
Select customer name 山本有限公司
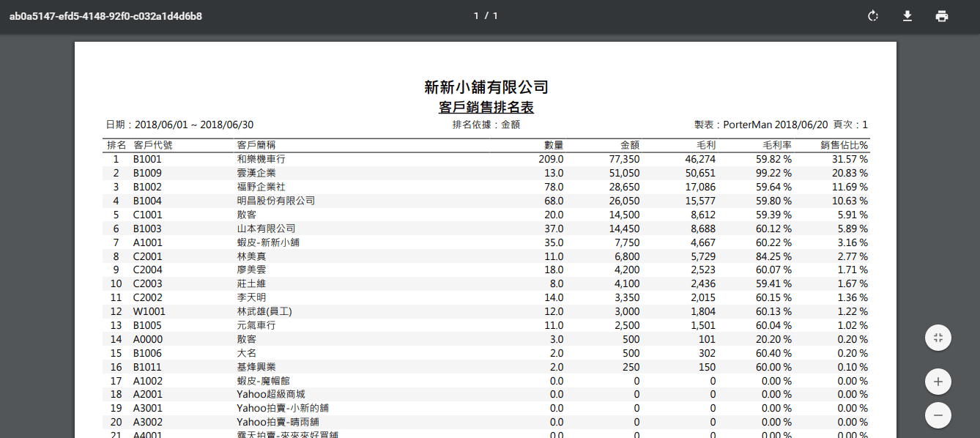click(x=266, y=229)
